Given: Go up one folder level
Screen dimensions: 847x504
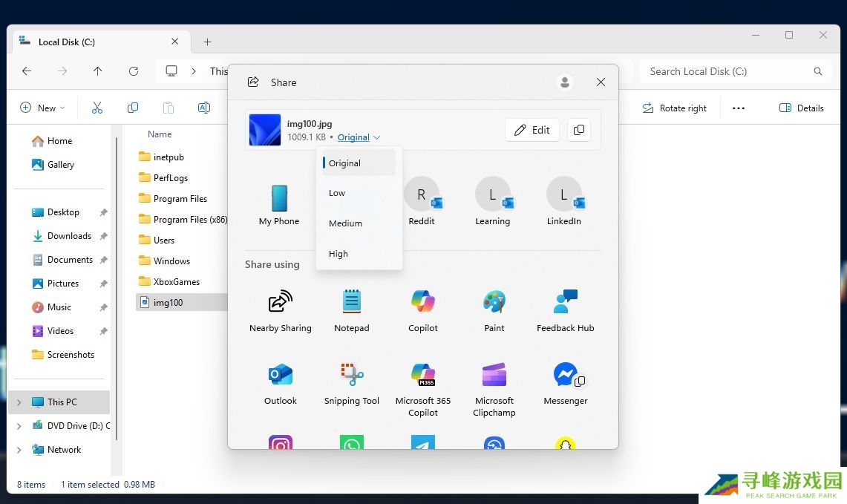Looking at the screenshot, I should click(98, 71).
